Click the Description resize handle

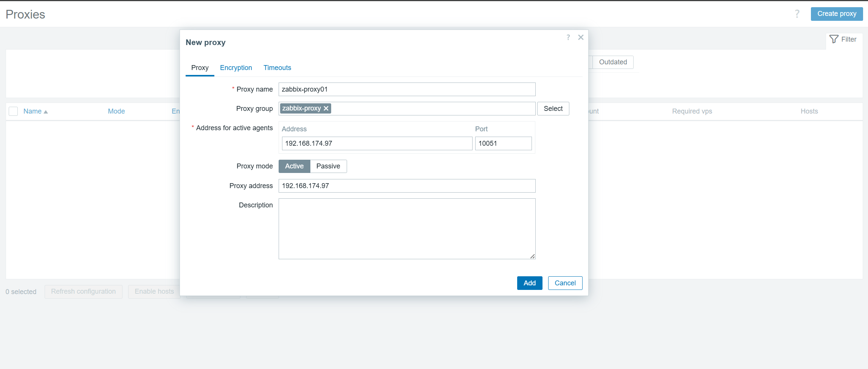[x=532, y=256]
